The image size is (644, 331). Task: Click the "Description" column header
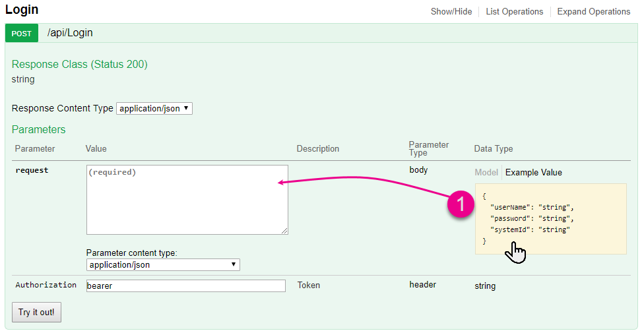coord(318,148)
